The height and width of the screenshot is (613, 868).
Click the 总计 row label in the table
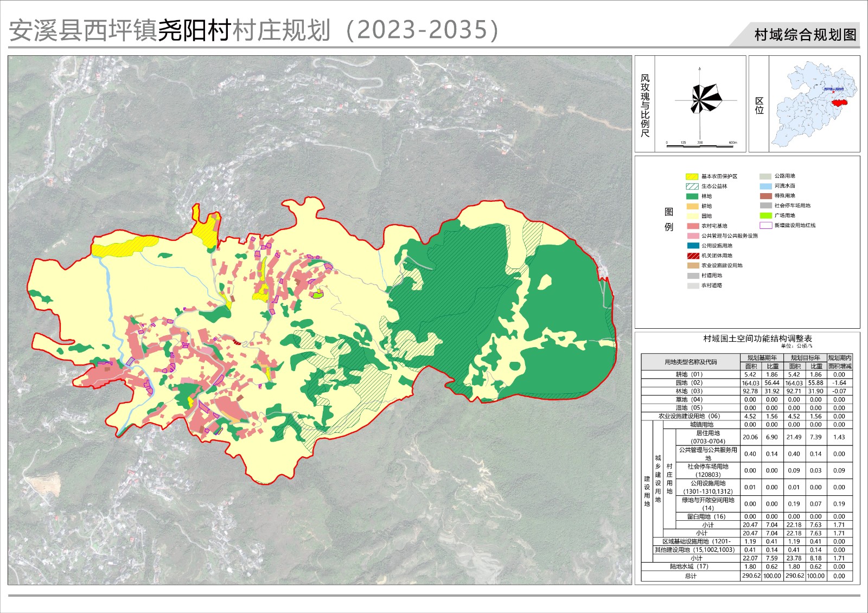click(690, 576)
